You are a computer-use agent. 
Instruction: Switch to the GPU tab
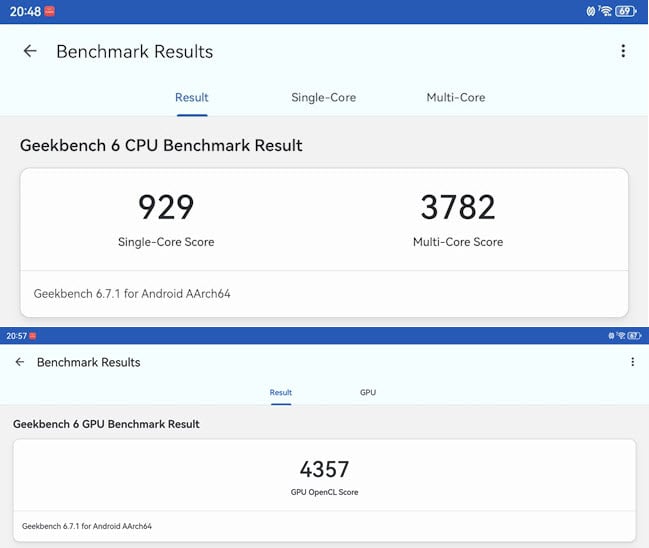[368, 392]
